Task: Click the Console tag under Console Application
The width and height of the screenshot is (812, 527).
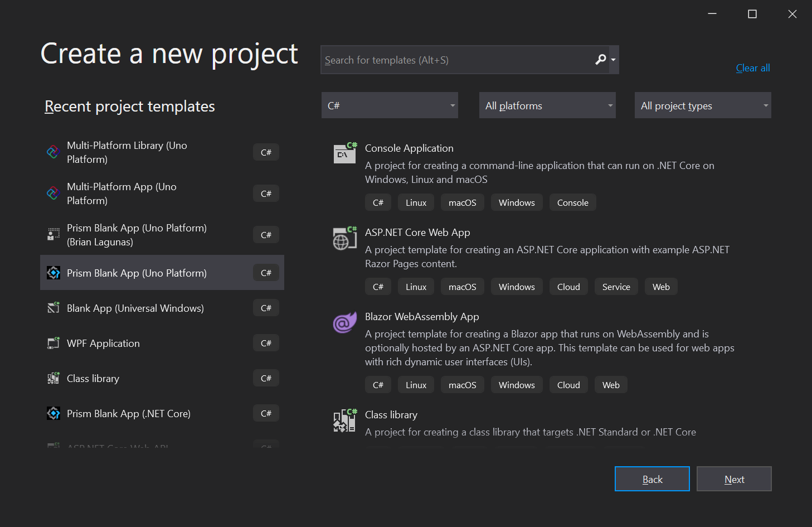Action: tap(572, 202)
